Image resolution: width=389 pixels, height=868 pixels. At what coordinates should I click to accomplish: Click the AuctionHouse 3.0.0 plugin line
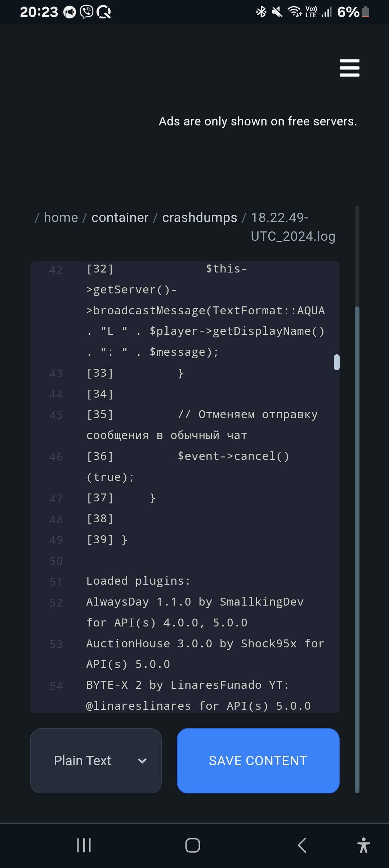pos(205,644)
